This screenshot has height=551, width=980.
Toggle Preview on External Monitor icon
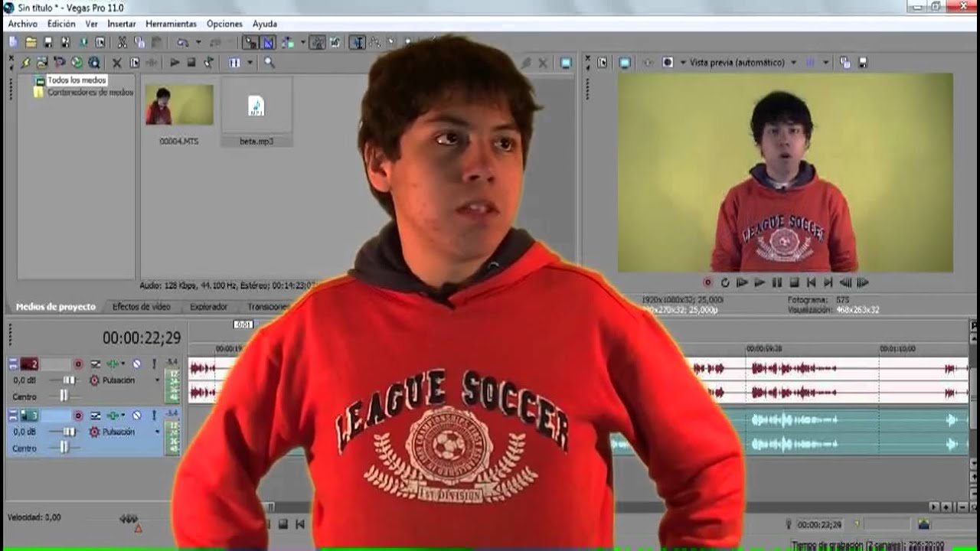pyautogui.click(x=625, y=63)
